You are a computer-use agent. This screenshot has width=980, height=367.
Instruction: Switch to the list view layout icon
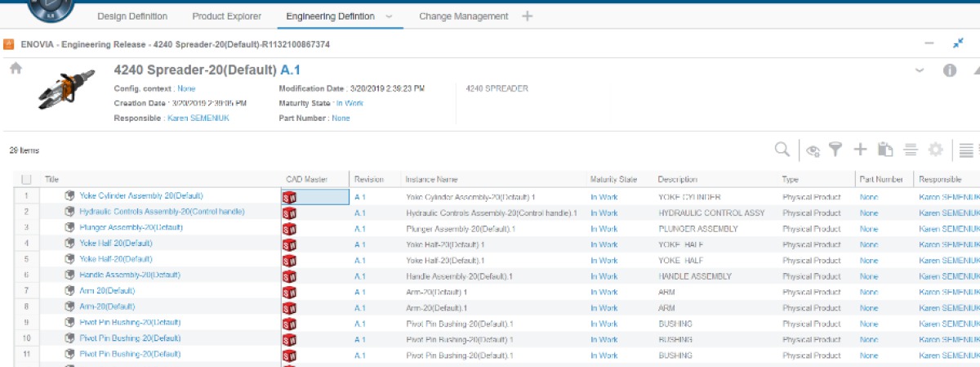click(966, 149)
